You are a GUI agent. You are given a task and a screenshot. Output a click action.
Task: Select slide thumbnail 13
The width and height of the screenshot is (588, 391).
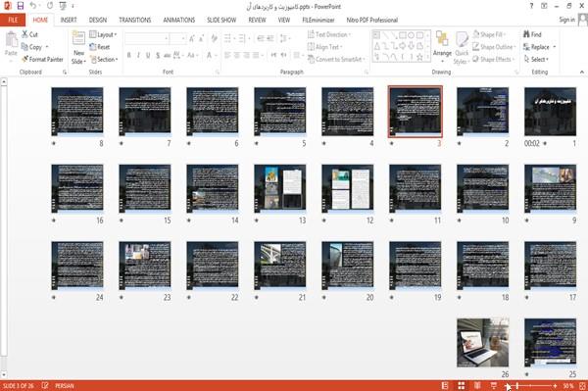coord(279,188)
